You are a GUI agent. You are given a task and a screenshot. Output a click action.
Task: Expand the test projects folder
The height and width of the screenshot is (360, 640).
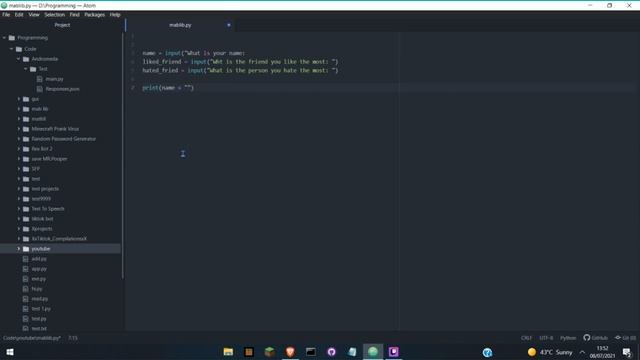point(18,189)
